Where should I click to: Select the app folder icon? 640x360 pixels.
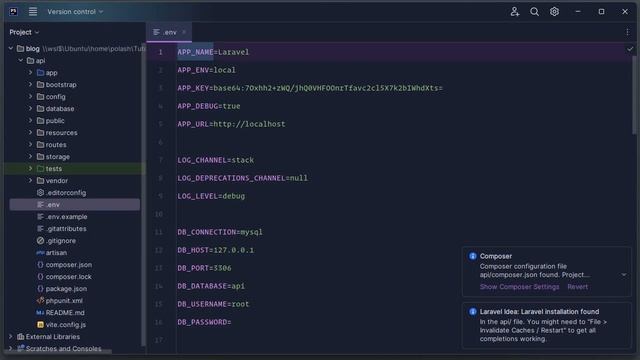click(x=40, y=73)
